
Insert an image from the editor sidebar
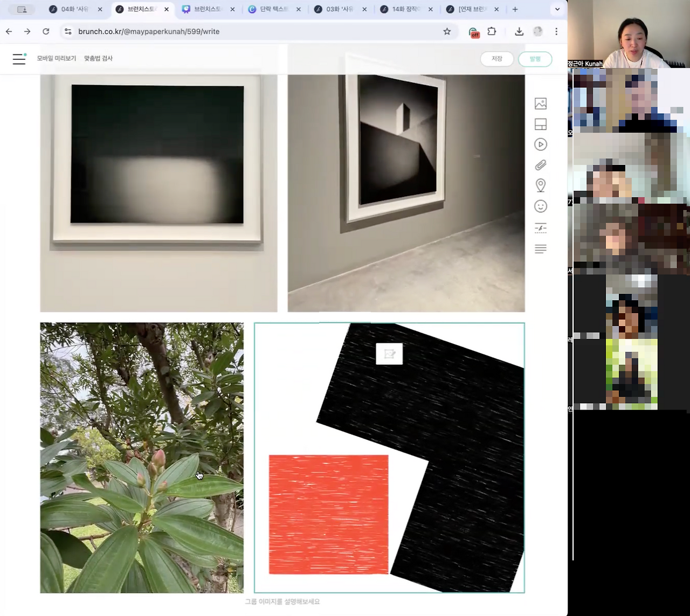[x=541, y=103]
